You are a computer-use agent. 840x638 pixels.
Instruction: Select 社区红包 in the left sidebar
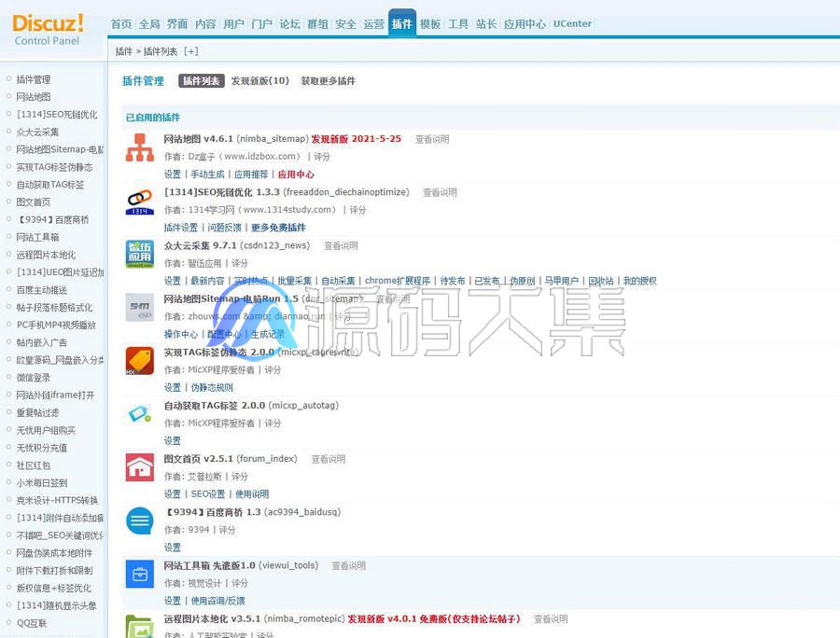34,465
